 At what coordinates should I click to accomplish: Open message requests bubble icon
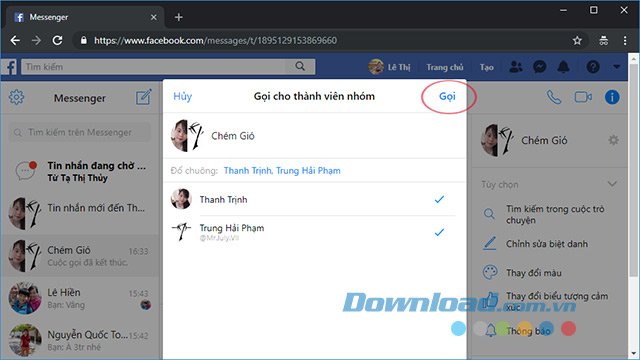tap(27, 170)
